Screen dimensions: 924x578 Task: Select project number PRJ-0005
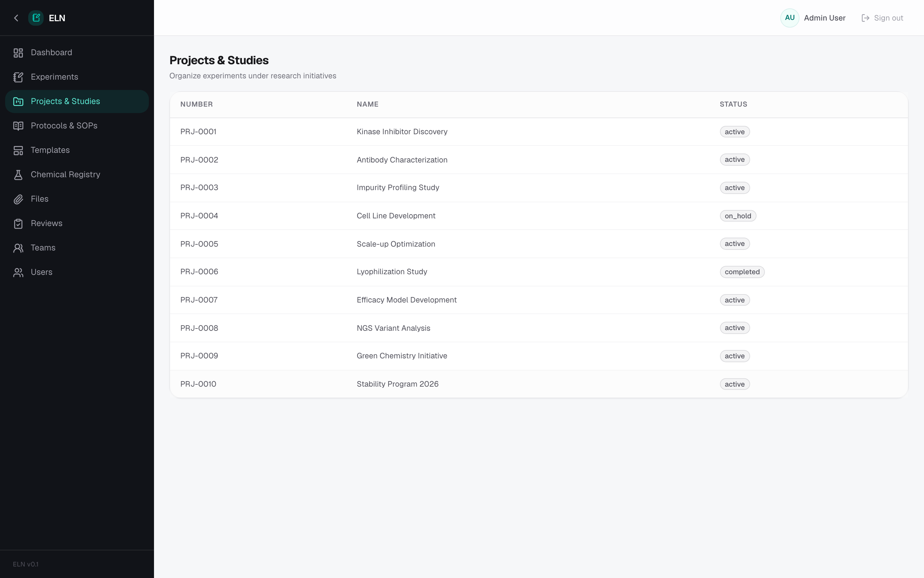[x=199, y=244]
